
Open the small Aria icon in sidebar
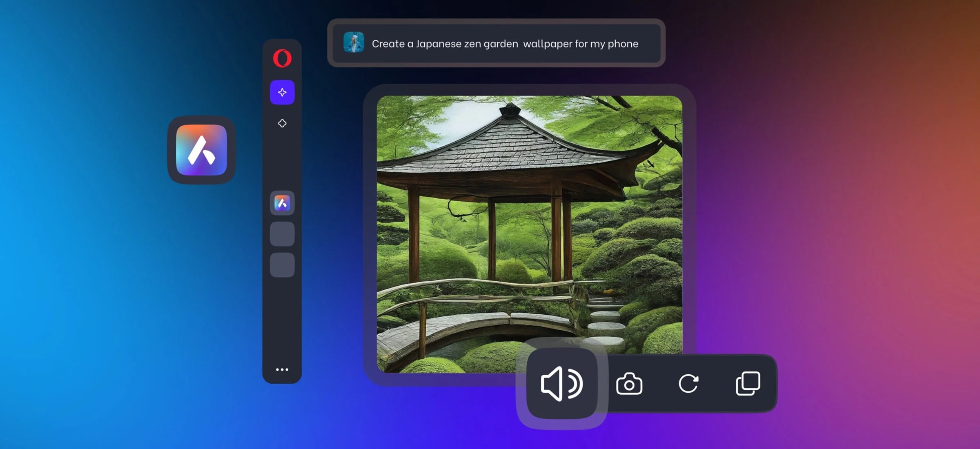pos(282,203)
